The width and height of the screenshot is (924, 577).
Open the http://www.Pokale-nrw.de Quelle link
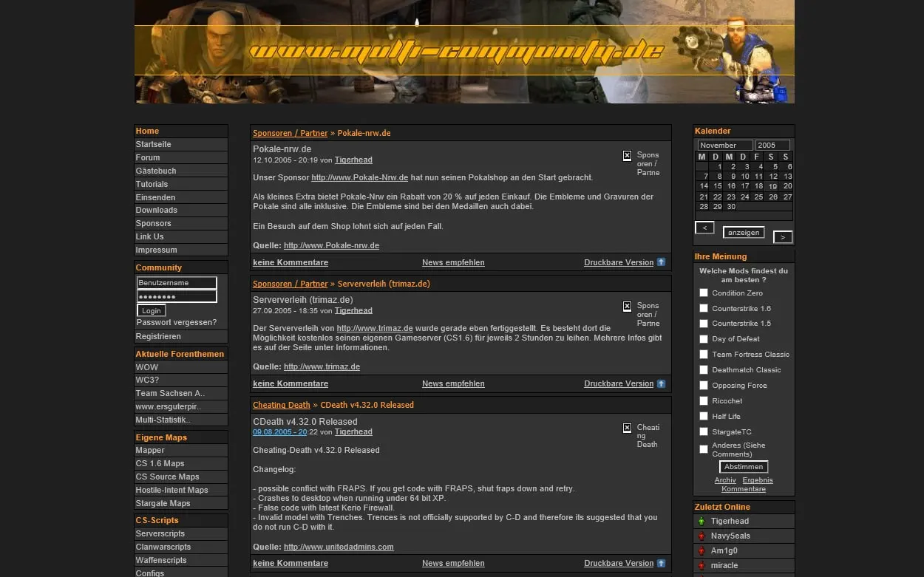pyautogui.click(x=331, y=245)
